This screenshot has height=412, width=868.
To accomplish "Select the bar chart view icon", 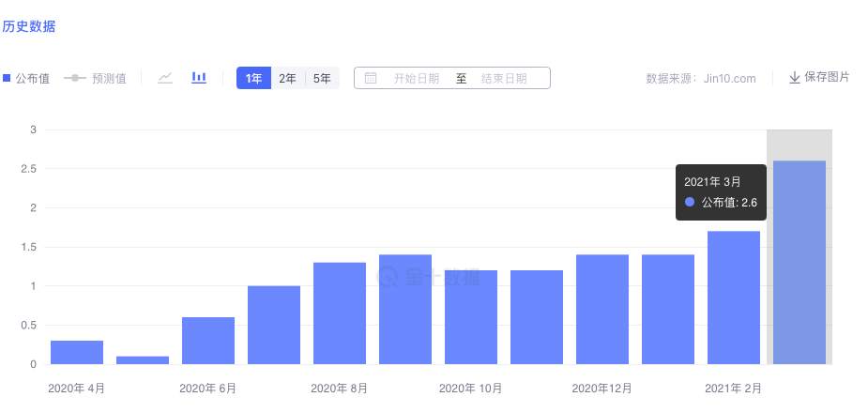I will pos(199,78).
